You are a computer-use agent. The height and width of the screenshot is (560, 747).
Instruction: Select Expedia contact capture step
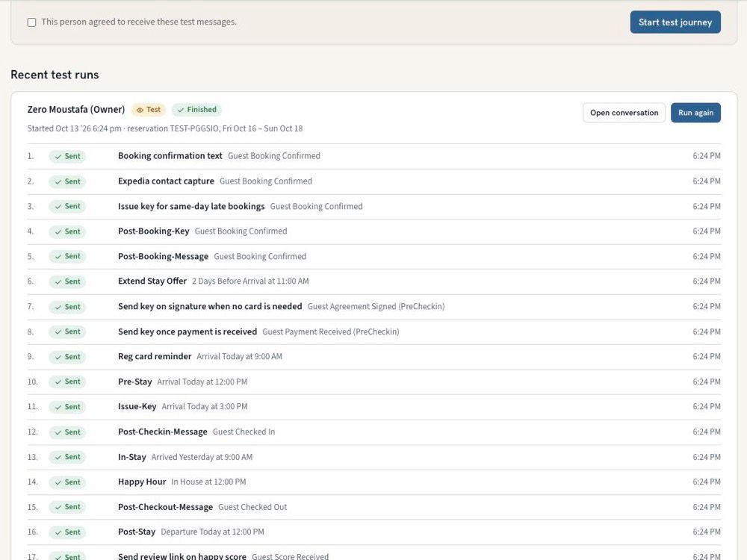(166, 181)
